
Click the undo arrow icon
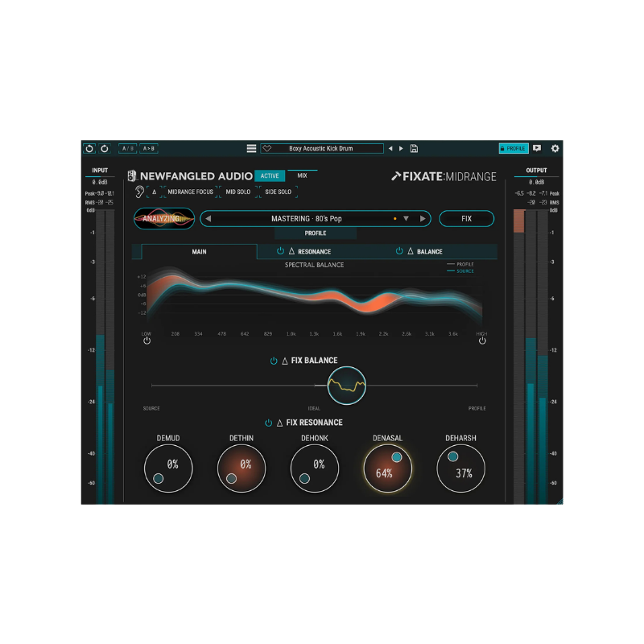(89, 148)
